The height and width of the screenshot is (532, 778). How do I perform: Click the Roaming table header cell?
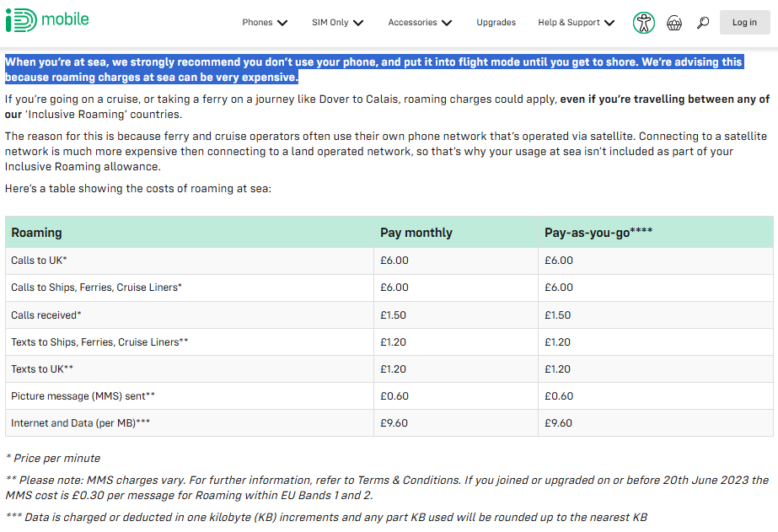coord(190,232)
